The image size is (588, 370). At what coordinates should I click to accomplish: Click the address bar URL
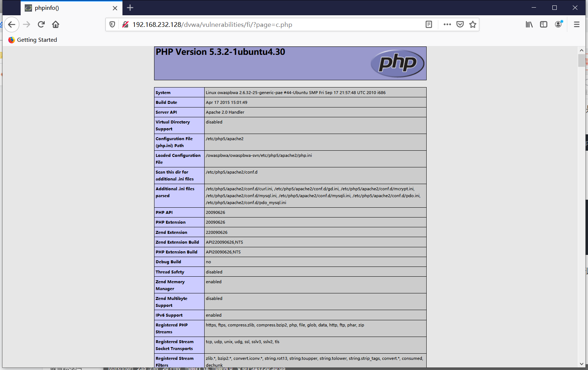click(x=212, y=25)
